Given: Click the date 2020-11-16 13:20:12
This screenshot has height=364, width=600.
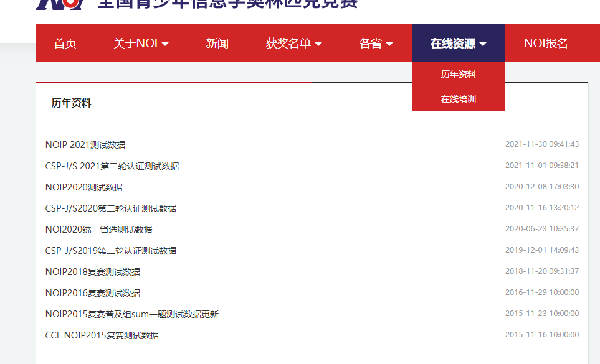Looking at the screenshot, I should [542, 208].
